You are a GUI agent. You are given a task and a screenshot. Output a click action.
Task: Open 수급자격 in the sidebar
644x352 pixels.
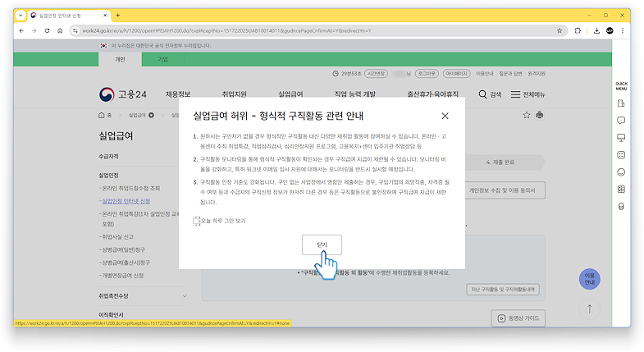click(x=108, y=157)
